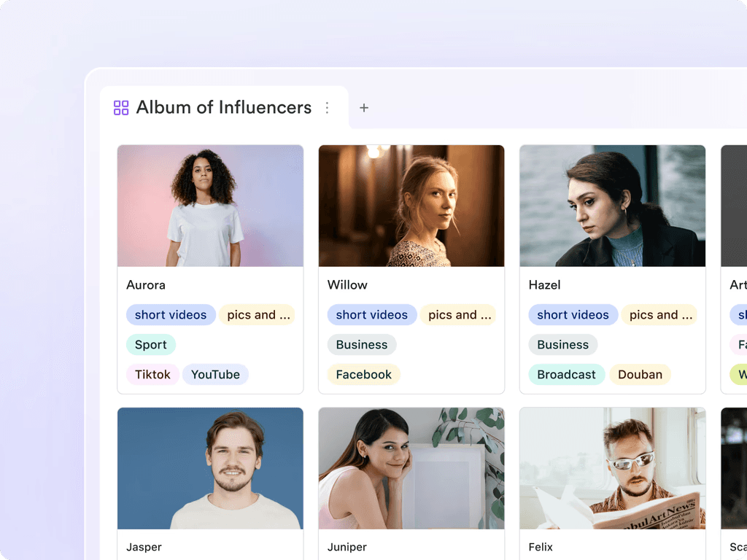The height and width of the screenshot is (560, 747).
Task: Click truncated 'pics and ...' tag on Hazel's card
Action: point(659,315)
